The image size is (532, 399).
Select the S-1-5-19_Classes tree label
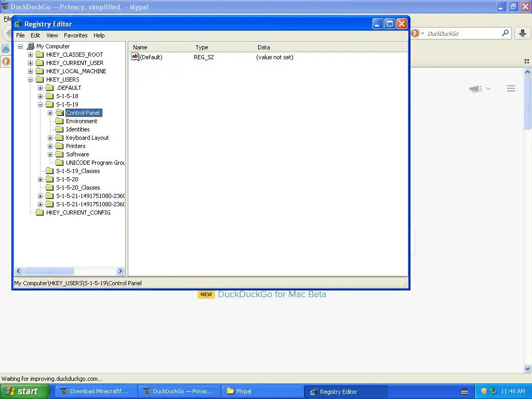click(x=78, y=171)
